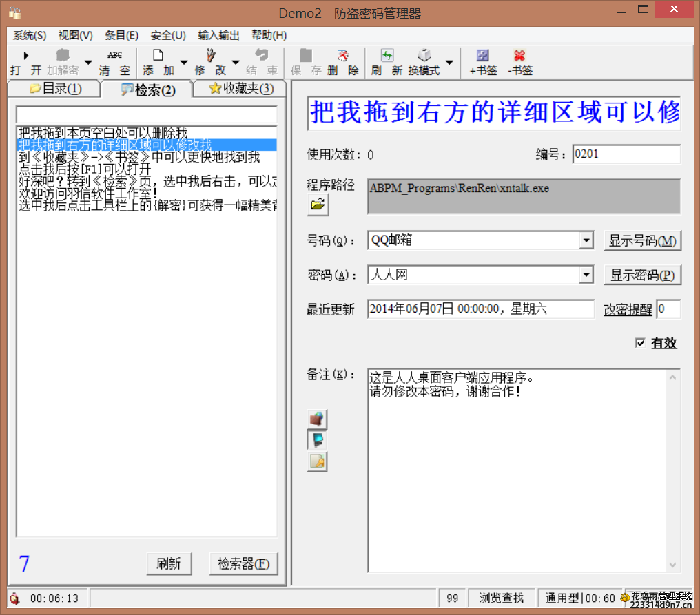The width and height of the screenshot is (700, 615).
Task: Click the document with key icon
Action: (317, 461)
